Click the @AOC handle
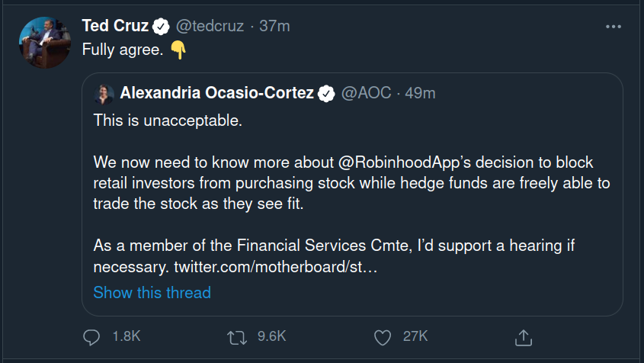Image resolution: width=644 pixels, height=363 pixels. tap(366, 94)
